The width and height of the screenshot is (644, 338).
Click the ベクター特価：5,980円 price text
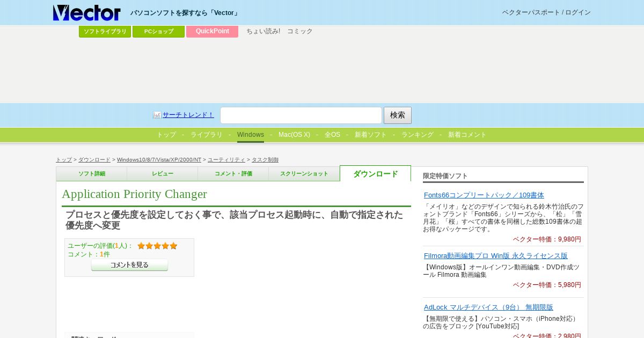(x=547, y=285)
